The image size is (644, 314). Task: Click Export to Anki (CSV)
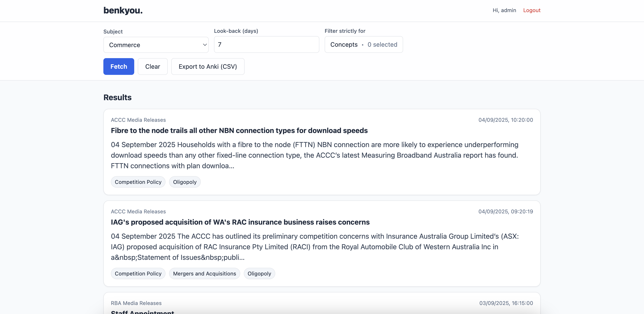pyautogui.click(x=207, y=67)
